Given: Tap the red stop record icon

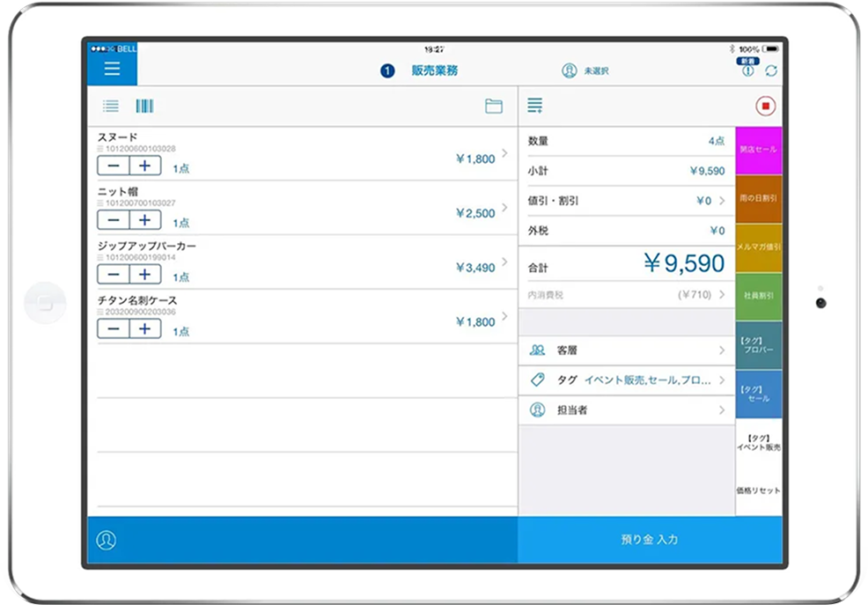Looking at the screenshot, I should pos(765,107).
